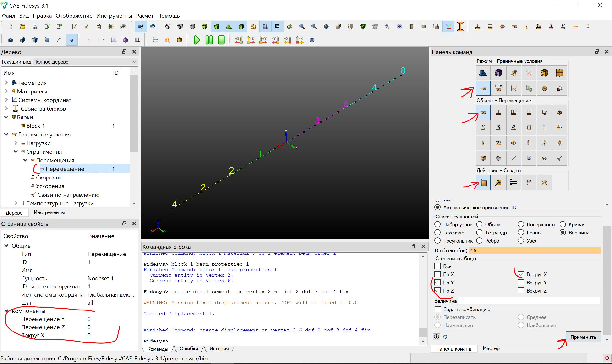Screen dimensions: 612x364
Task: Switch to the Мастер tab
Action: (491, 348)
